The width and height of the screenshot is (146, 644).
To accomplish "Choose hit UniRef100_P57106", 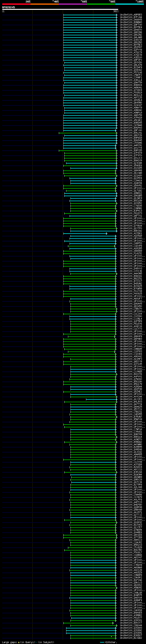I will 131,72.
